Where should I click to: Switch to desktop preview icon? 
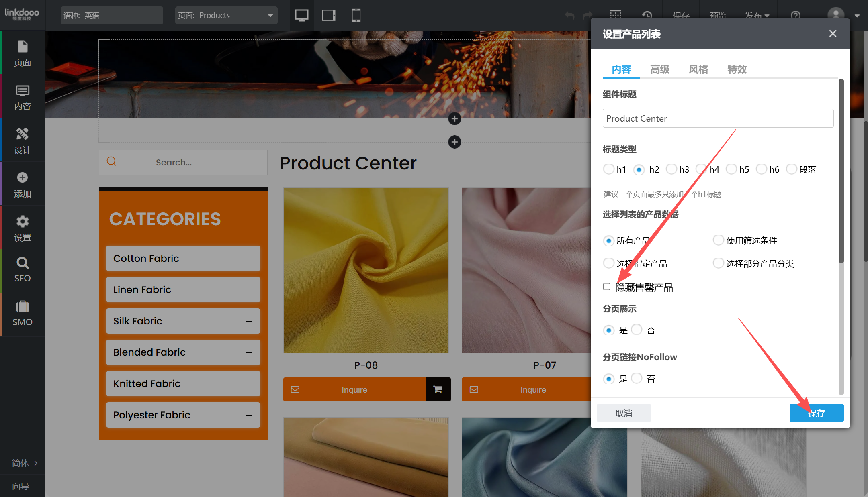301,15
